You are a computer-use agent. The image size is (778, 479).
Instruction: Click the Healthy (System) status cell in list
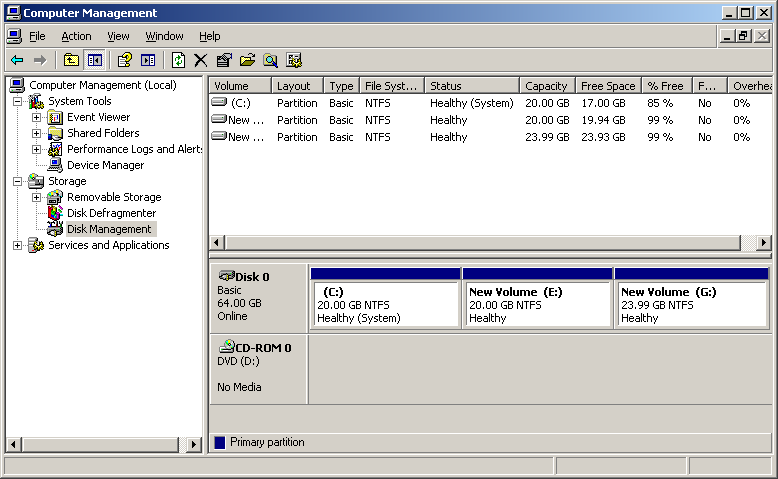click(472, 103)
